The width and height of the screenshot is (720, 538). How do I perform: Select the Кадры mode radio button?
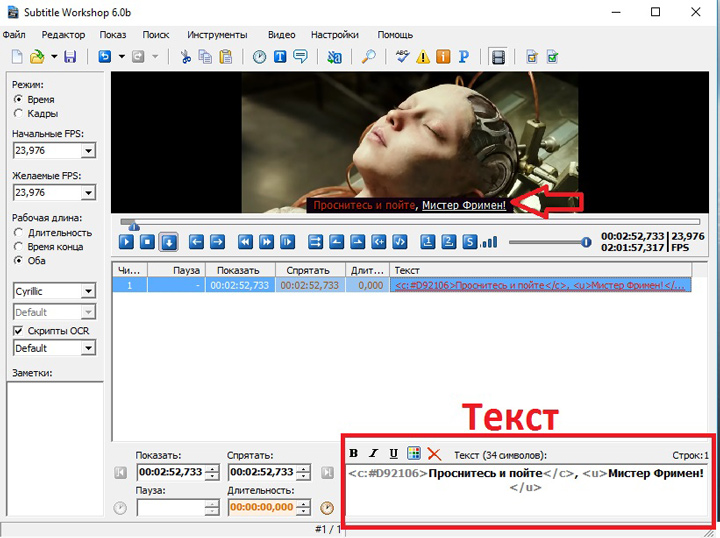tap(18, 113)
